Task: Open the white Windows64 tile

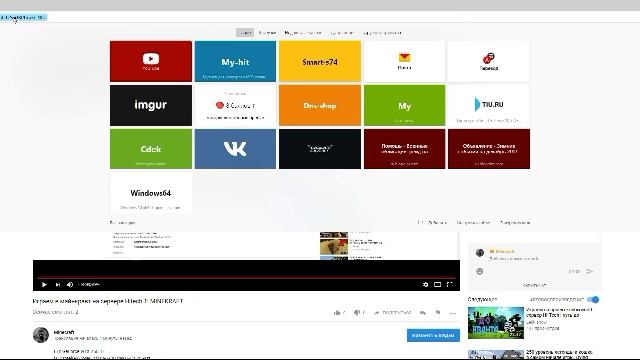Action: pyautogui.click(x=151, y=193)
